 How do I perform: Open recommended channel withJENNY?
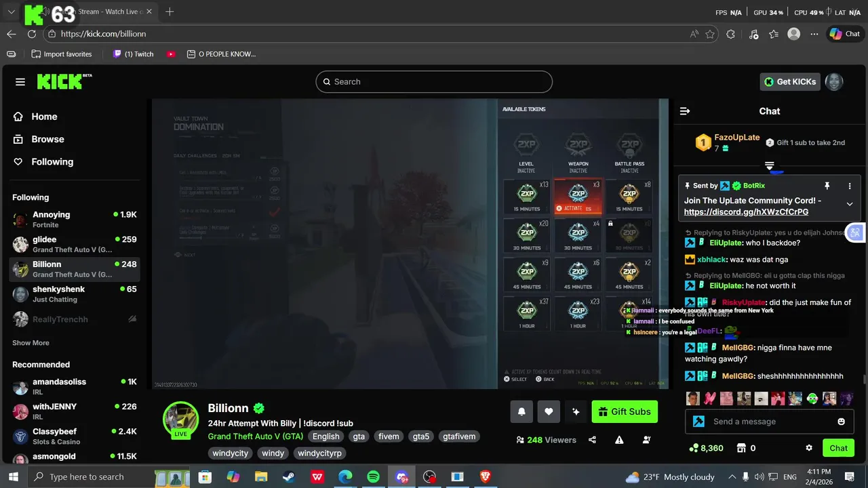(75, 411)
